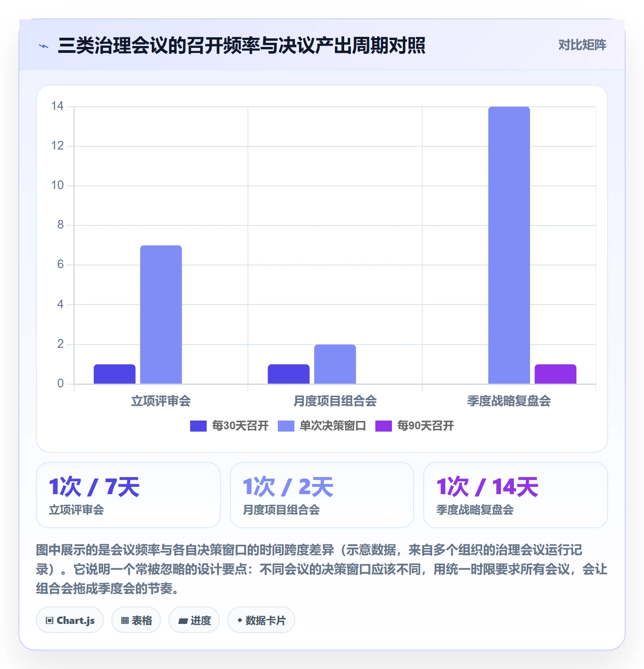Select the 数据卡片 tag chip
The width and height of the screenshot is (644, 669).
click(x=261, y=620)
